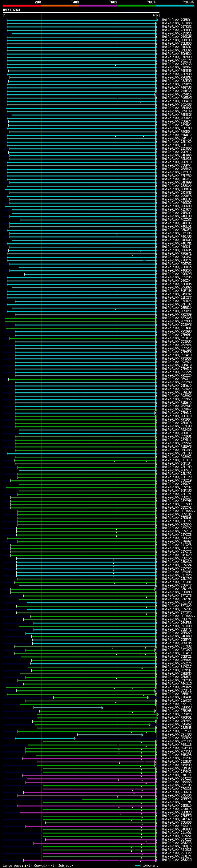Select hit label UniRef100_Q0ZIY7
This screenshot has width=197, height=868.
tap(176, 61)
